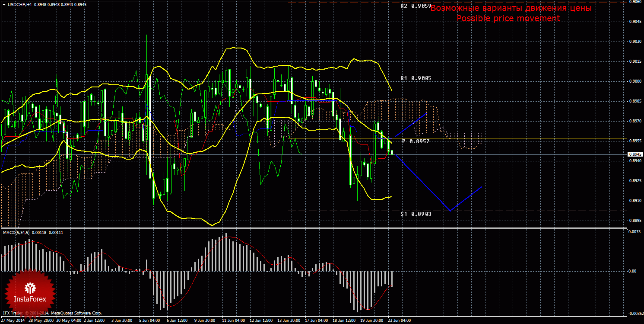Image resolution: width=644 pixels, height=324 pixels.
Task: Click the 0.9000 price scale value
Action: pos(634,81)
